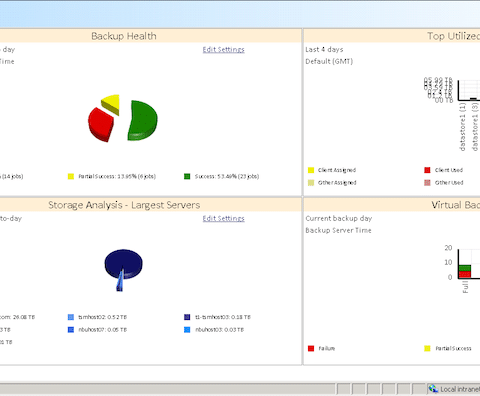Click the small bar in Top Utilized chart

pos(473,99)
